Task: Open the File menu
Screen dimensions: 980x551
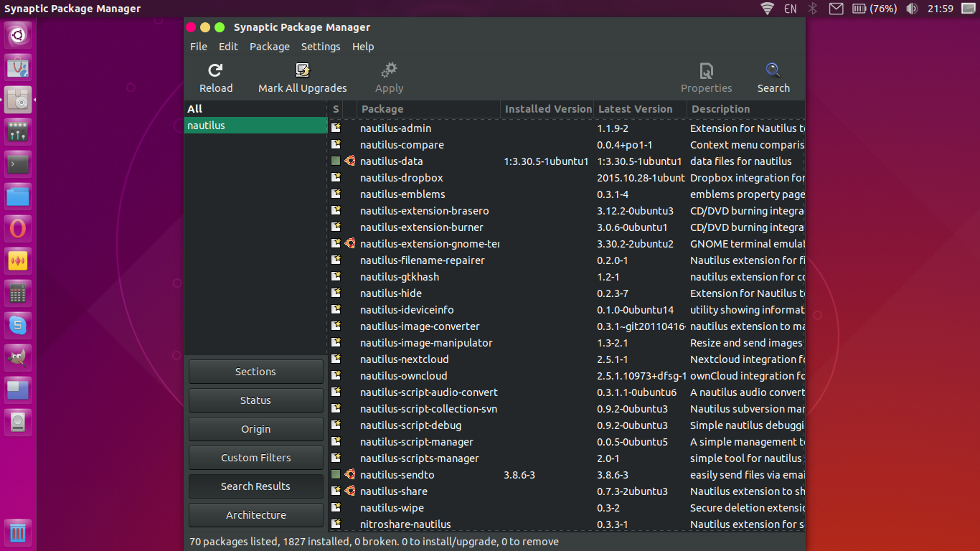Action: pos(199,47)
